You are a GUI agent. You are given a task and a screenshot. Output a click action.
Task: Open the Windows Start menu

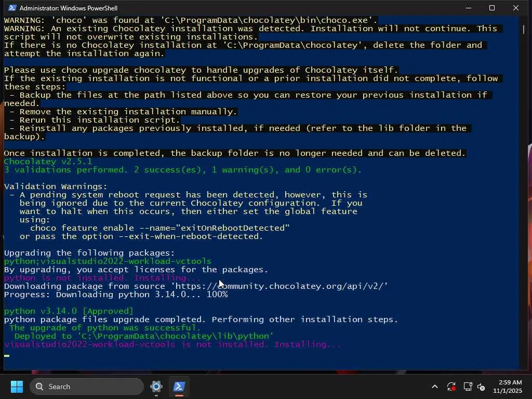click(x=17, y=387)
